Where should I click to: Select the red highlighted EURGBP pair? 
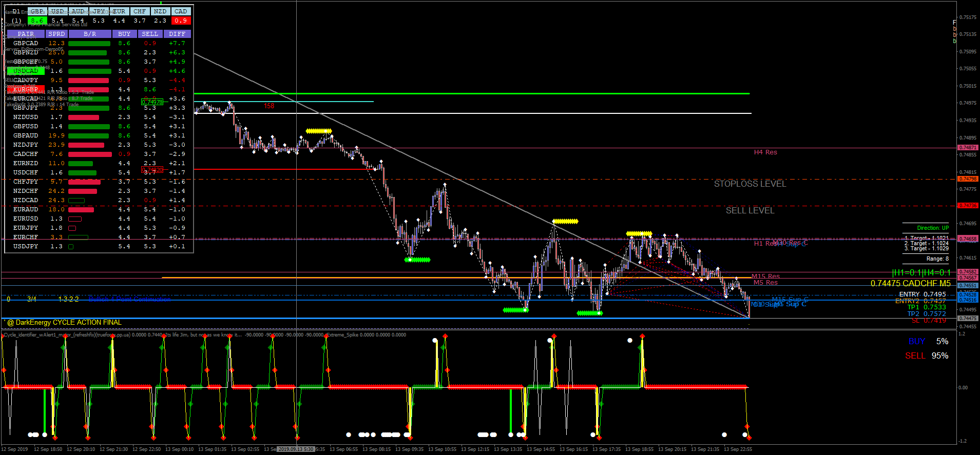tap(26, 89)
